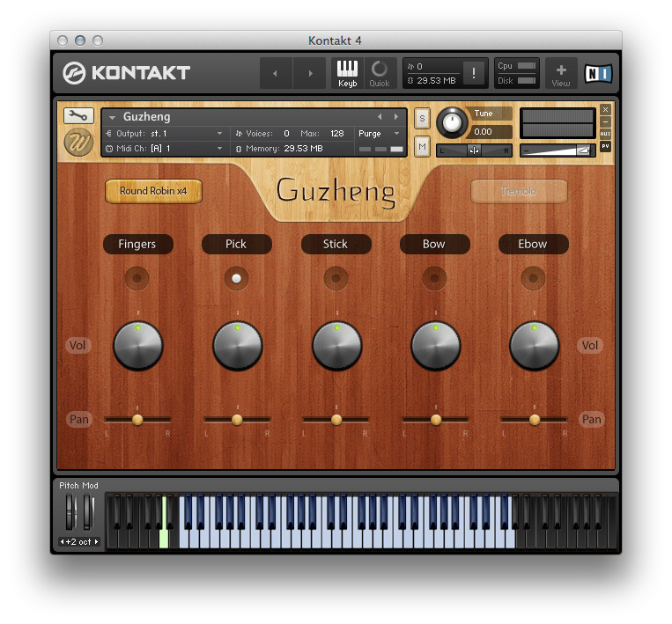Enable the Bow articulation radio button

click(x=434, y=279)
